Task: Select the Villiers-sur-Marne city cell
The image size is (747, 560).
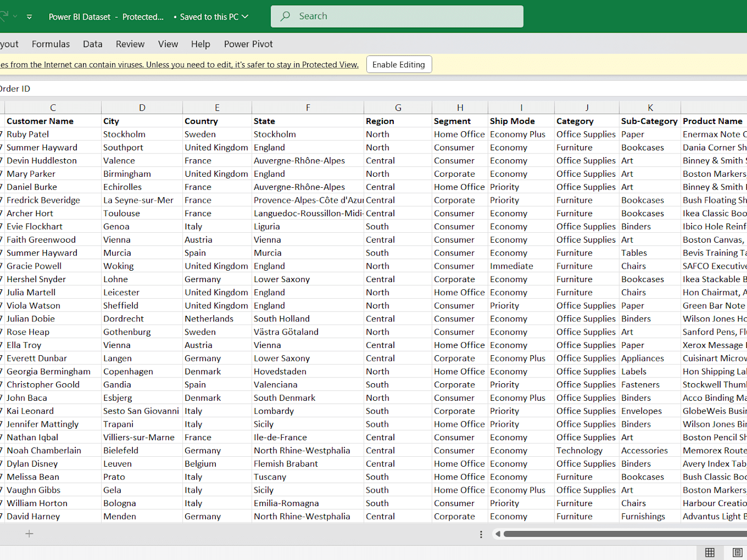Action: (142, 437)
